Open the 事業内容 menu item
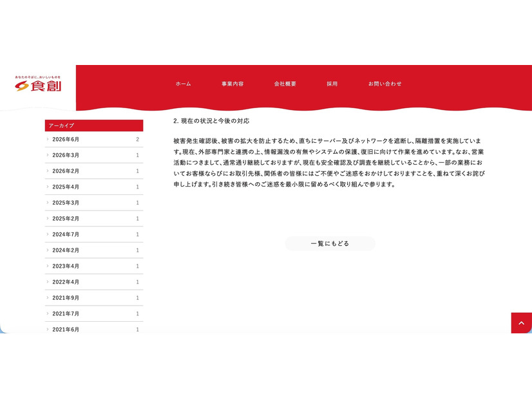 tap(233, 84)
